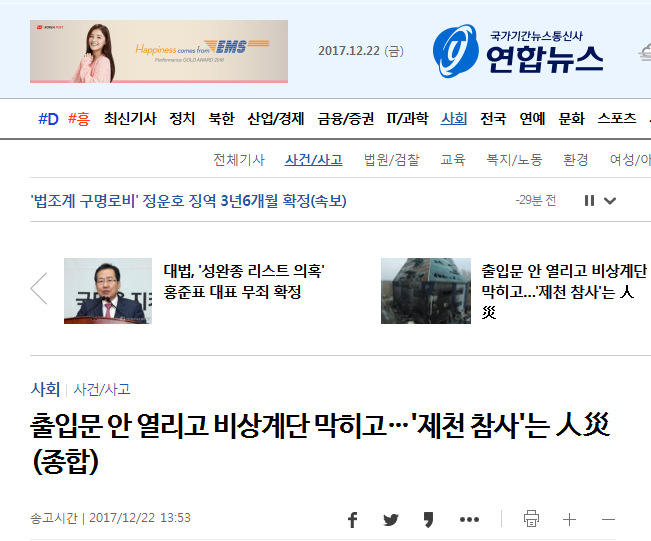
Task: Select the 정치 menu item
Action: point(182,119)
